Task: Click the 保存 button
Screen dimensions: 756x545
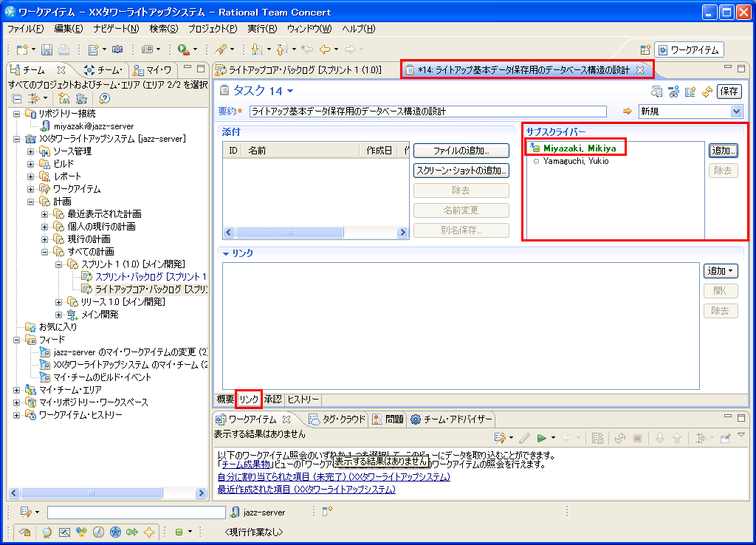Action: click(729, 91)
